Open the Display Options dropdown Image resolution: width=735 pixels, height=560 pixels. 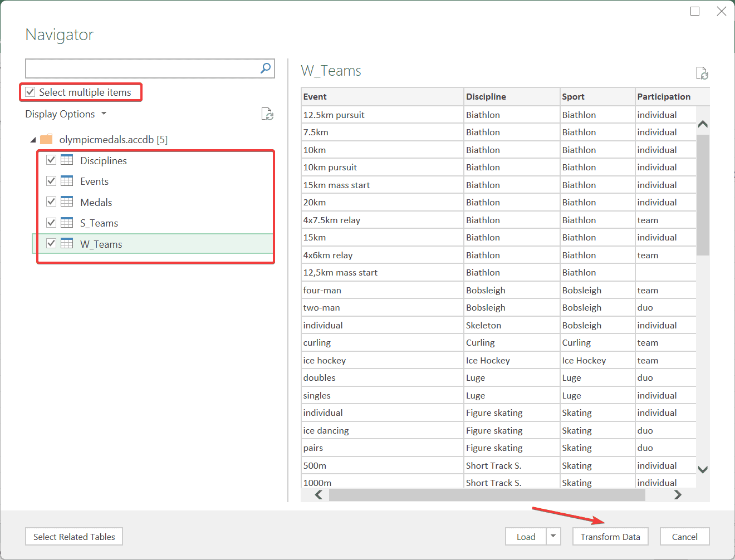(x=66, y=114)
